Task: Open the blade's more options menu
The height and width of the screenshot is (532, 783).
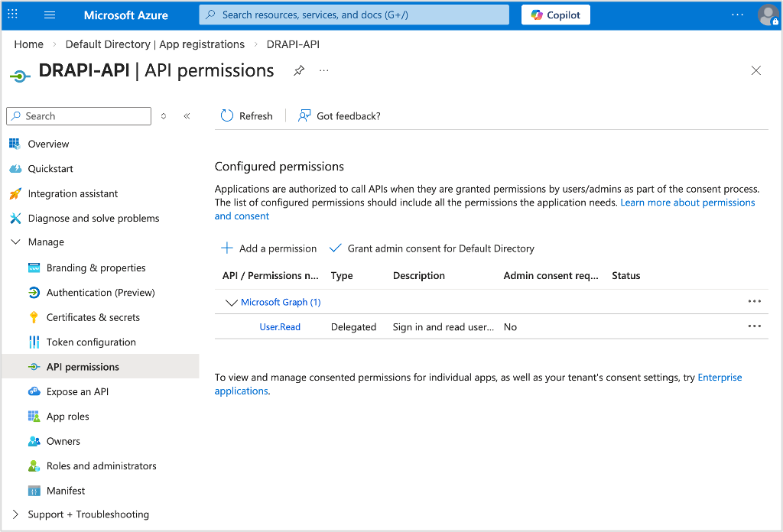Action: [323, 70]
